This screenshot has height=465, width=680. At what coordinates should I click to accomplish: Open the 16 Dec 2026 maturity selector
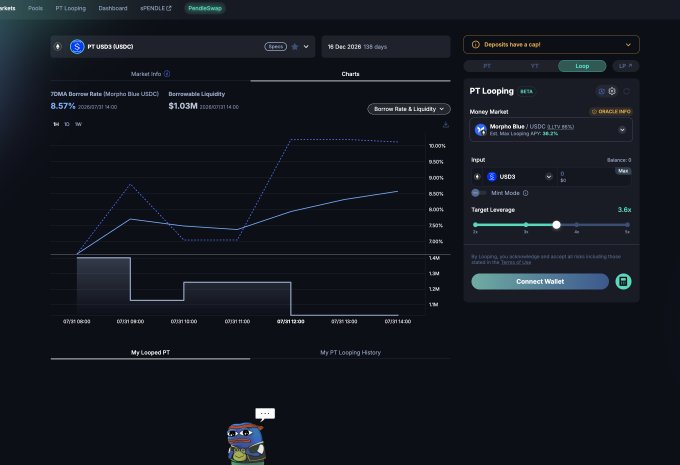coord(386,46)
